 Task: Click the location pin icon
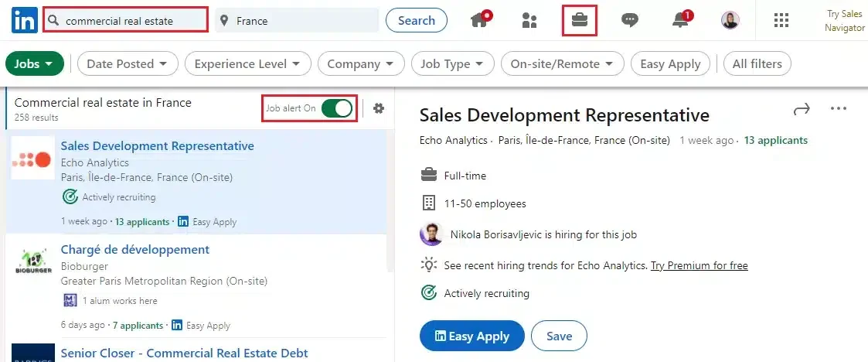pyautogui.click(x=224, y=21)
